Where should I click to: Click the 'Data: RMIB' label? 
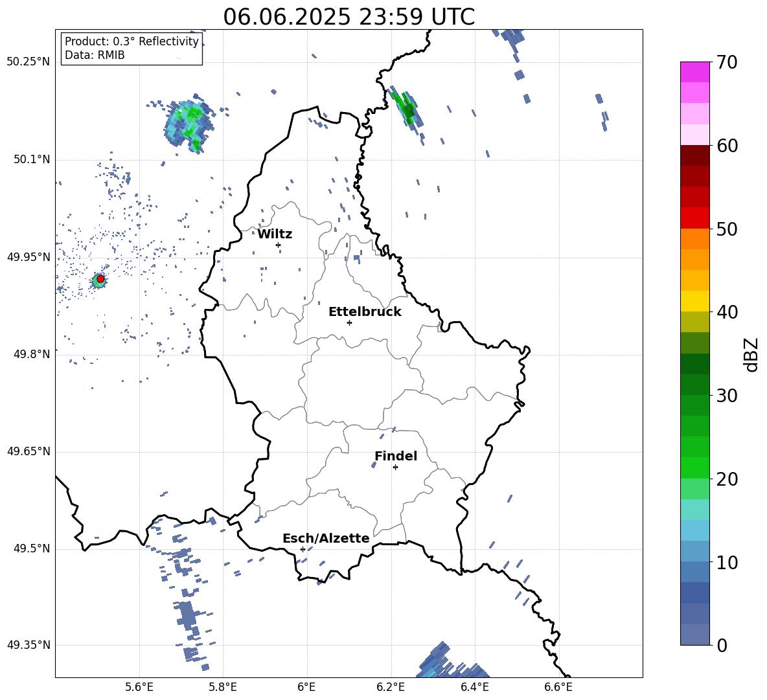tap(95, 55)
